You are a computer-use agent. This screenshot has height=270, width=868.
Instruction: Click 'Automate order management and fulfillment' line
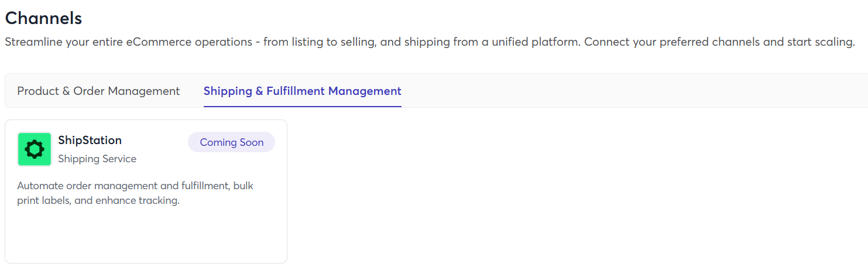click(124, 186)
